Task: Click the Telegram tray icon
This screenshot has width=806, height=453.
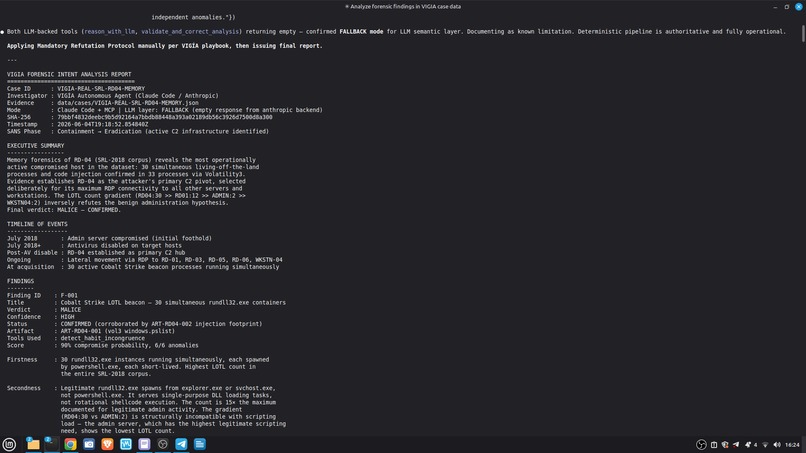Action: point(736,445)
